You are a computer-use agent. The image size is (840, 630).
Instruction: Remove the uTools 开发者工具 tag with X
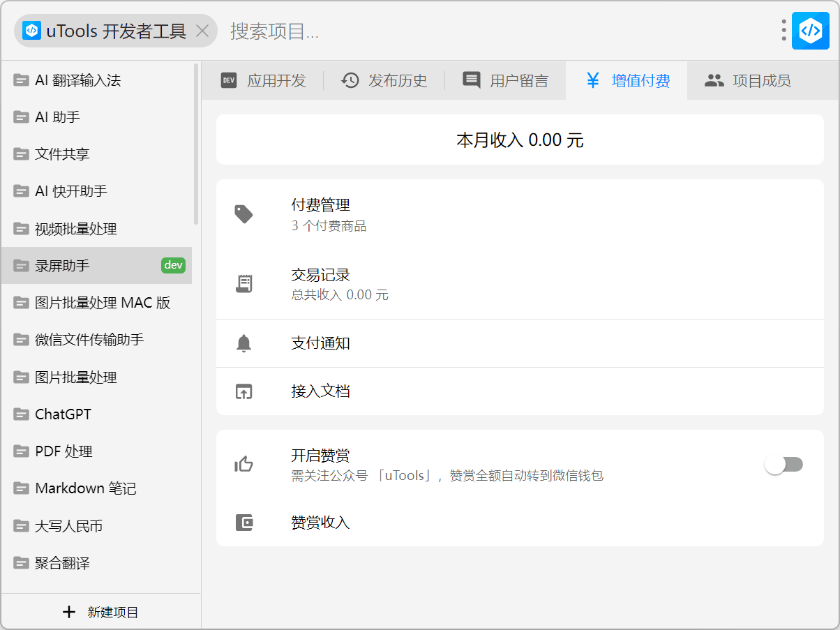click(x=202, y=31)
